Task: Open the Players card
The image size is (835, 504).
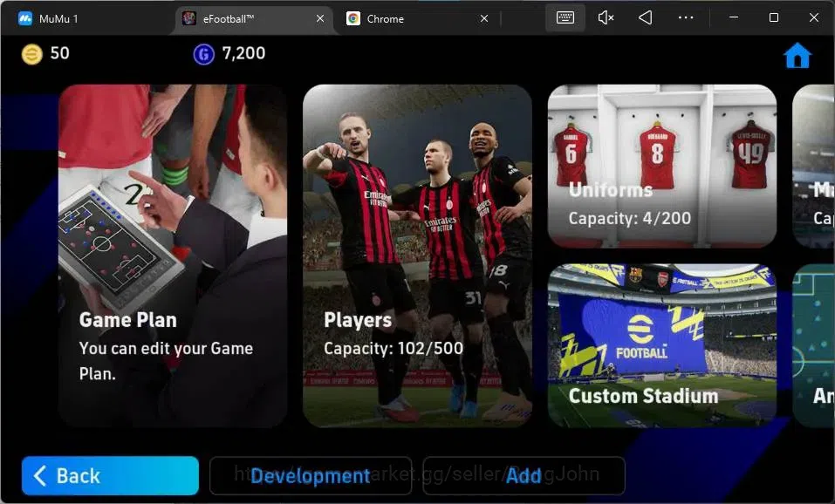Action: tap(417, 255)
